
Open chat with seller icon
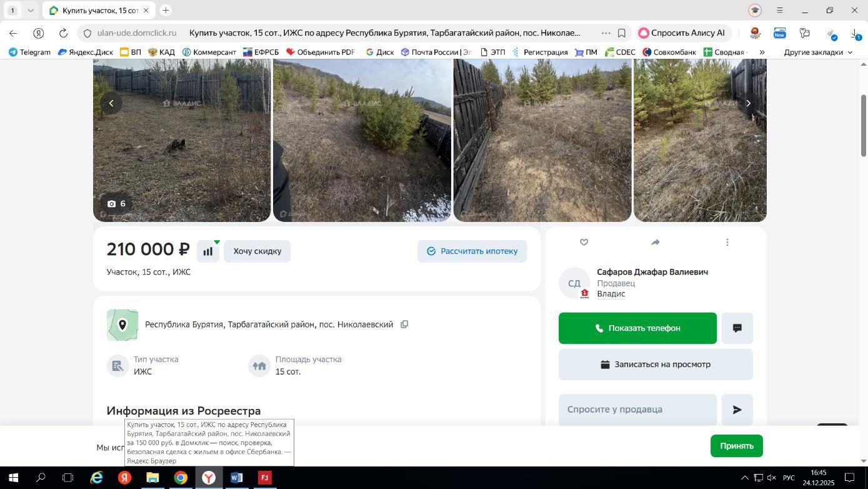click(737, 328)
